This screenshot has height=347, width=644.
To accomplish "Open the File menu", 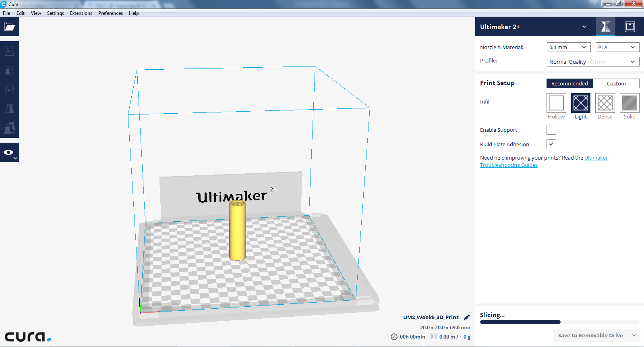I will click(6, 13).
